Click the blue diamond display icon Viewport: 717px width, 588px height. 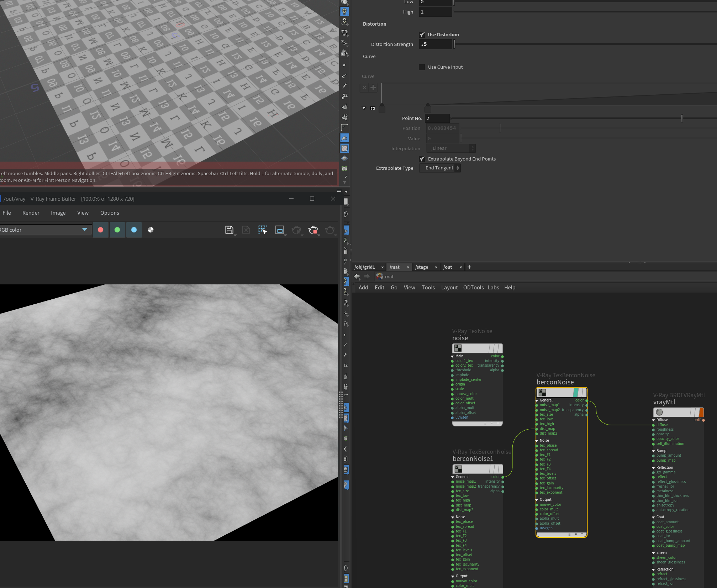344,158
